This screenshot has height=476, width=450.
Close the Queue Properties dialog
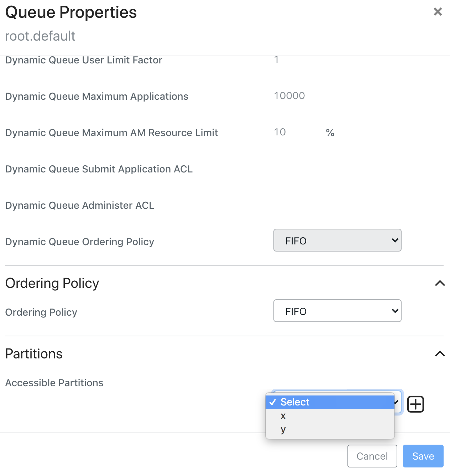438,12
